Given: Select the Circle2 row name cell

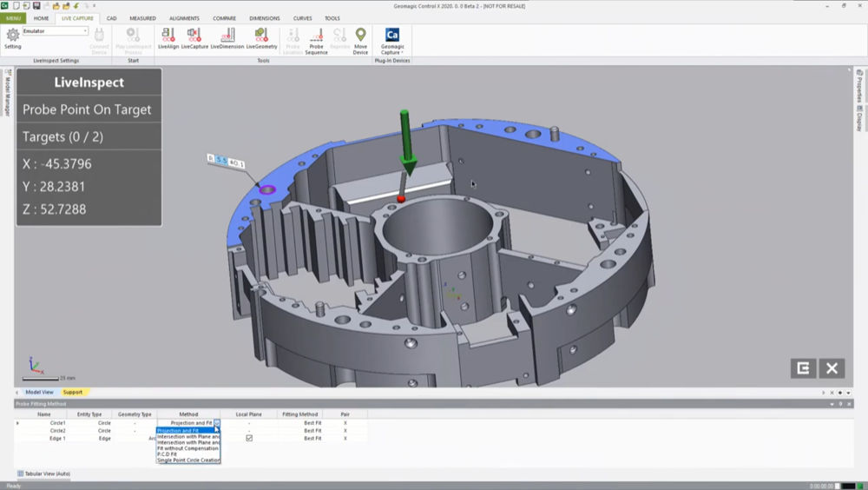Looking at the screenshot, I should click(57, 431).
